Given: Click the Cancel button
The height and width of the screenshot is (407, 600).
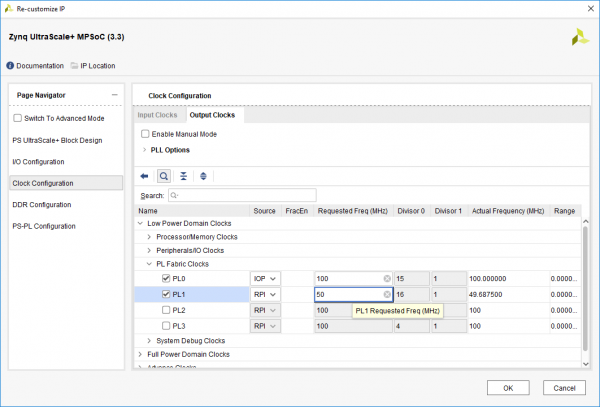Looking at the screenshot, I should point(563,387).
